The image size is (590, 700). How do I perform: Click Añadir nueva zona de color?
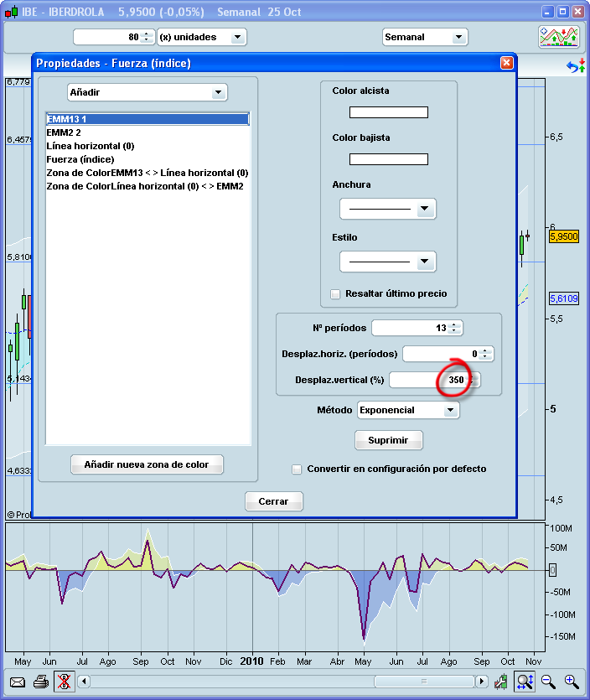click(x=147, y=464)
